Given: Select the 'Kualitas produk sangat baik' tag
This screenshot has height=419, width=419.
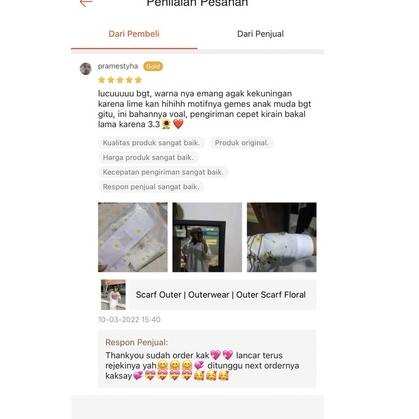Looking at the screenshot, I should (151, 143).
